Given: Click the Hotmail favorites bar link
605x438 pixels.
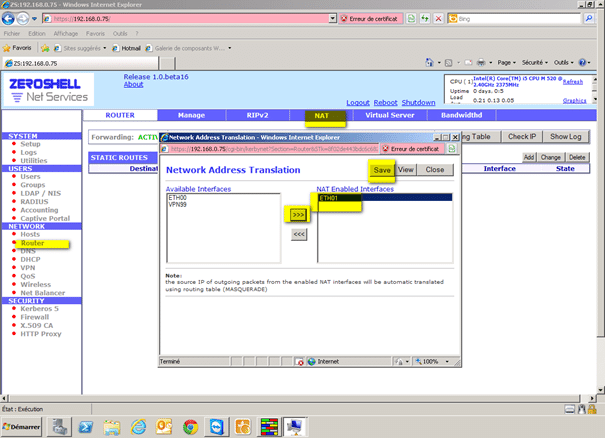Looking at the screenshot, I should coord(127,48).
